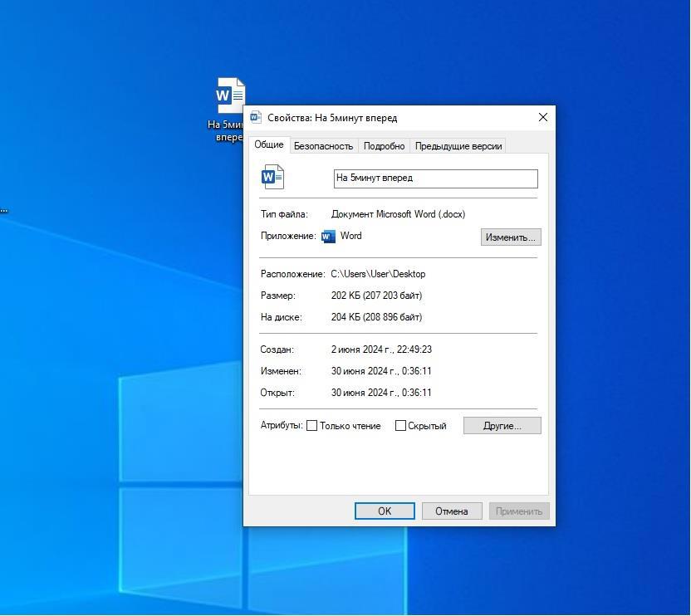
Task: Click the small document icon in the title bar
Action: 256,118
